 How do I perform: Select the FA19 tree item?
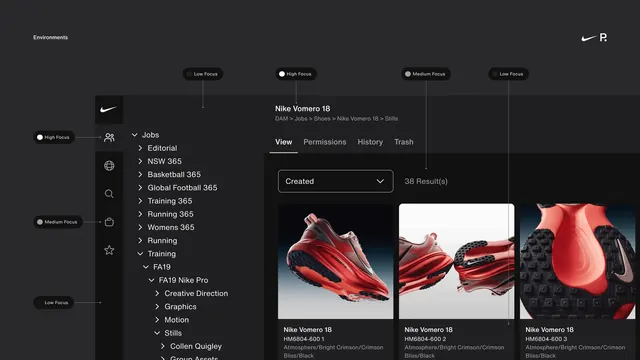pos(162,267)
